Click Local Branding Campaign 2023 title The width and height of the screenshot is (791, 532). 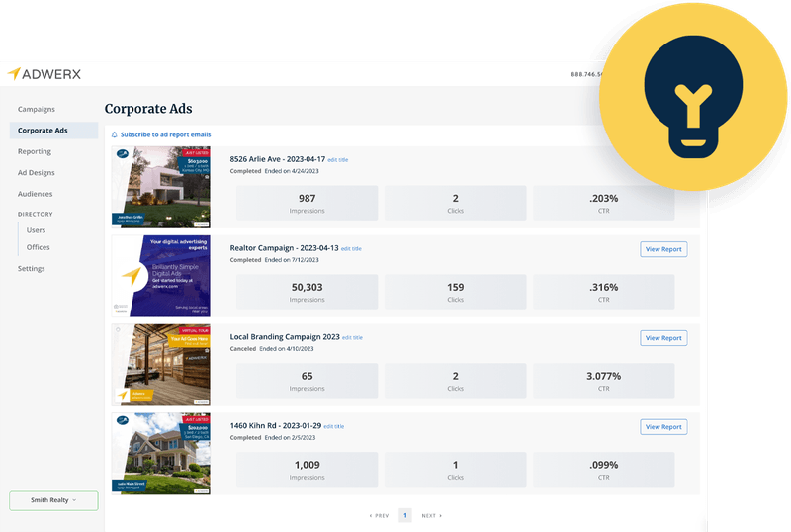(x=285, y=336)
